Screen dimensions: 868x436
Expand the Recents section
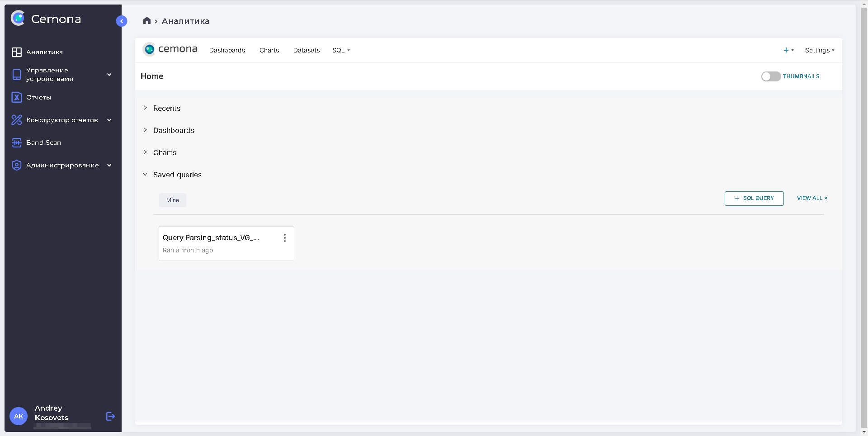pyautogui.click(x=145, y=108)
